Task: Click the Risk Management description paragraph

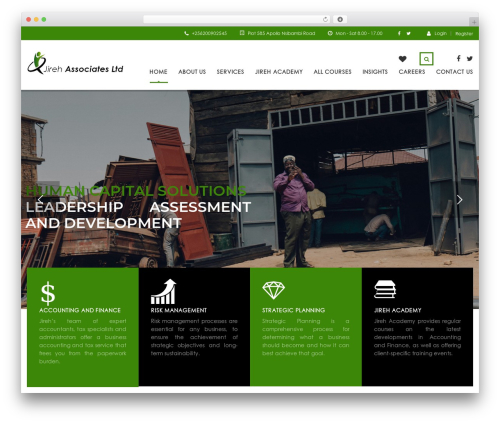Action: tap(194, 337)
